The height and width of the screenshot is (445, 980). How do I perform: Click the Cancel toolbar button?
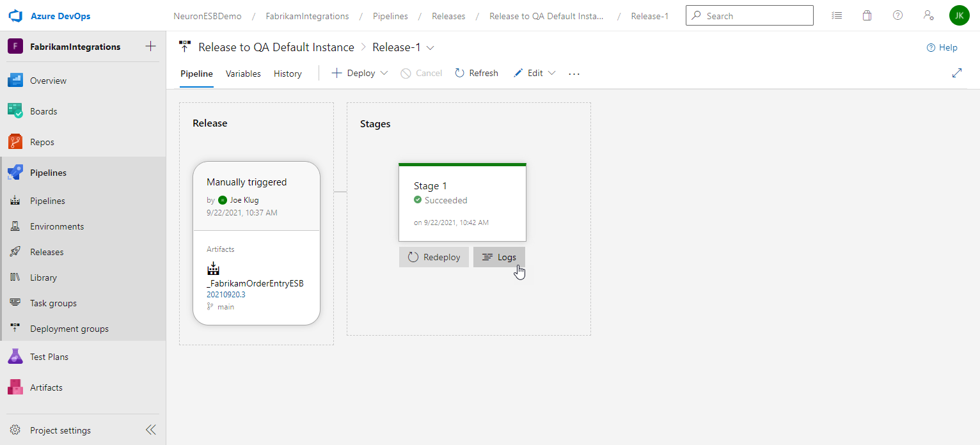tap(422, 73)
